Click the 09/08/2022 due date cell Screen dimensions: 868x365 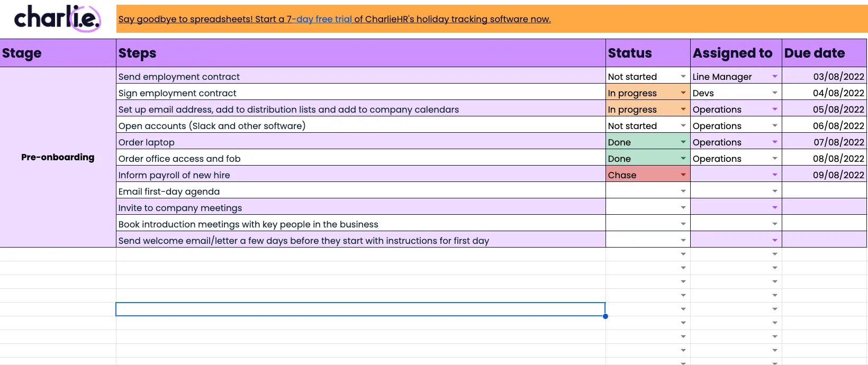pos(824,175)
